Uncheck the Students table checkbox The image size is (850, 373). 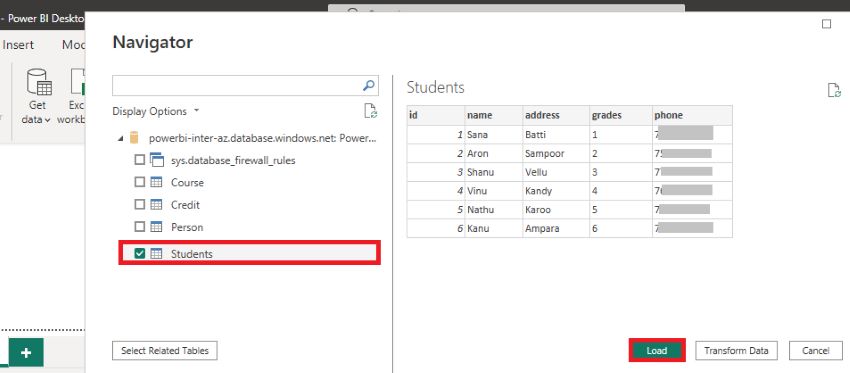(140, 254)
